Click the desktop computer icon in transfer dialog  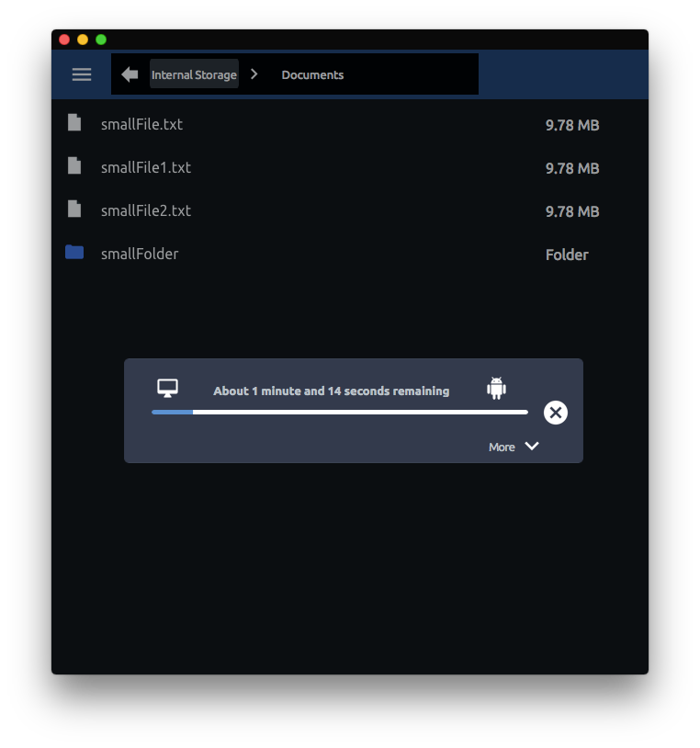[167, 389]
